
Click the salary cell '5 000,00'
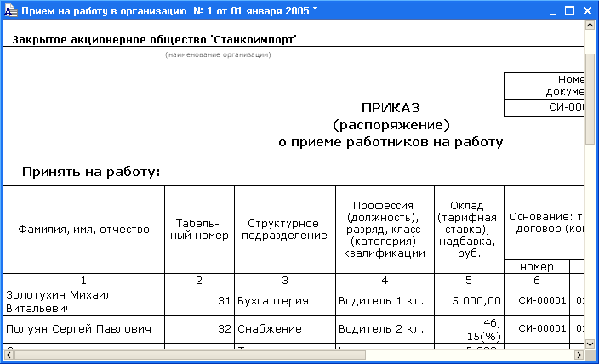pyautogui.click(x=469, y=301)
